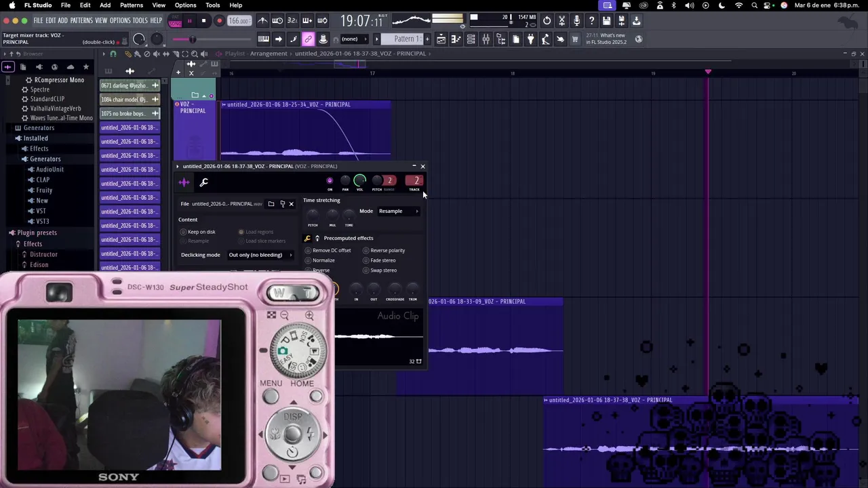Viewport: 868px width, 488px height.
Task: Stop playback with the transport stop button
Action: point(203,21)
